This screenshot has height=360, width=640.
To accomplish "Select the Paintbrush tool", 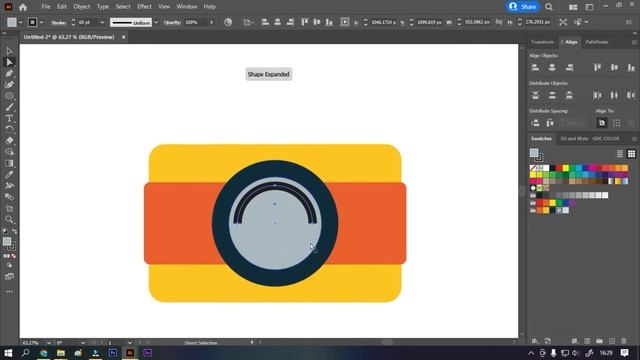I will (9, 107).
